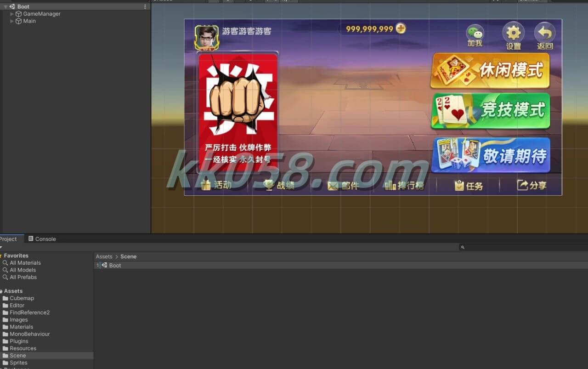This screenshot has width=588, height=369.
Task: Click the Project panel search field
Action: (x=524, y=247)
